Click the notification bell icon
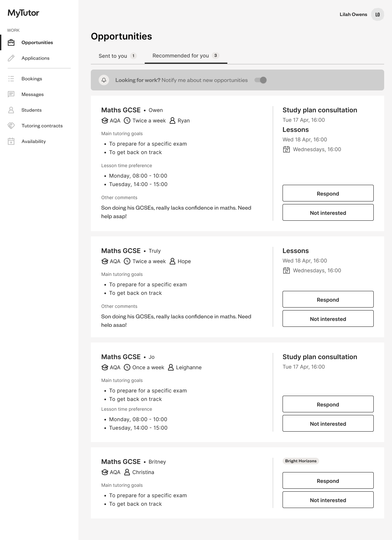Image resolution: width=392 pixels, height=540 pixels. 104,80
